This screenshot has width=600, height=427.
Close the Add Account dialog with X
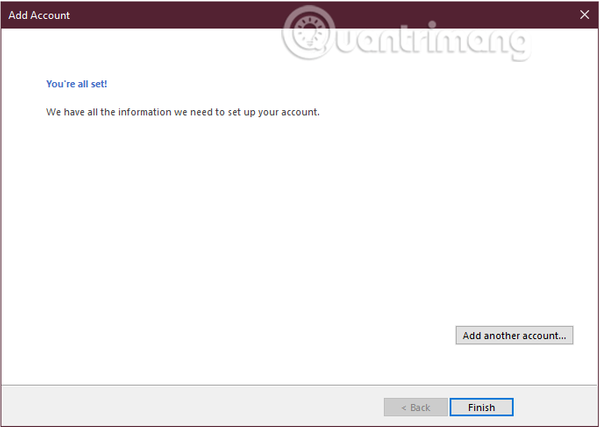pyautogui.click(x=584, y=15)
